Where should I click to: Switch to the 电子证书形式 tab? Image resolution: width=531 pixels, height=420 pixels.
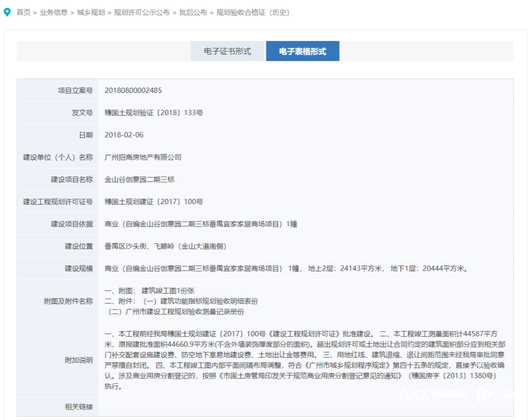227,51
